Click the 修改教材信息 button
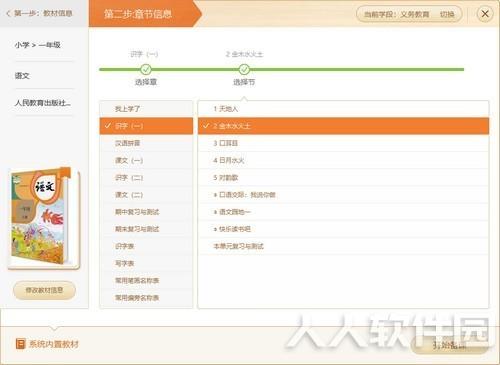The image size is (500, 365). pyautogui.click(x=44, y=290)
